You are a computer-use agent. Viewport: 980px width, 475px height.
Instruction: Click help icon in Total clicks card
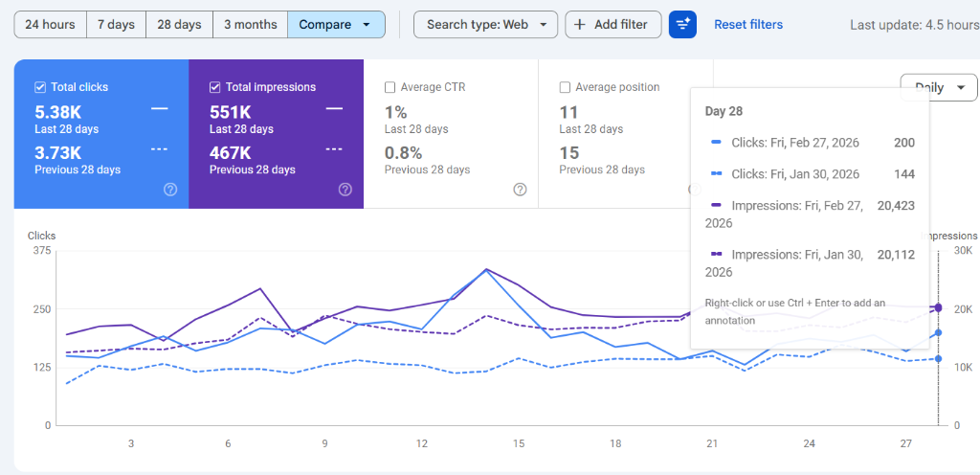(170, 190)
